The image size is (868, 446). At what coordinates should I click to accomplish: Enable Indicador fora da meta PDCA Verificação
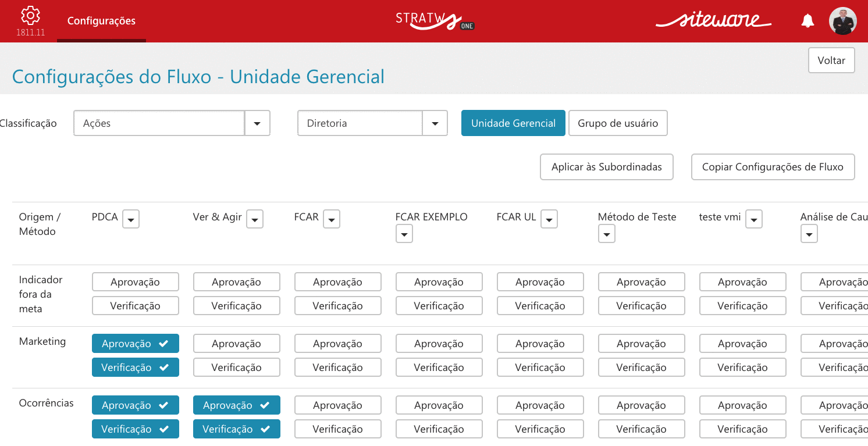pyautogui.click(x=136, y=306)
